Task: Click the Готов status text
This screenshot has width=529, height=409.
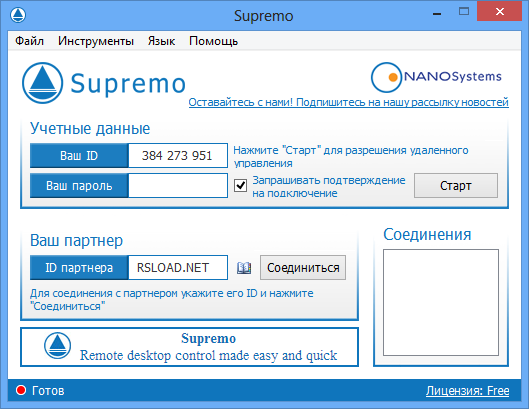Action: click(48, 390)
